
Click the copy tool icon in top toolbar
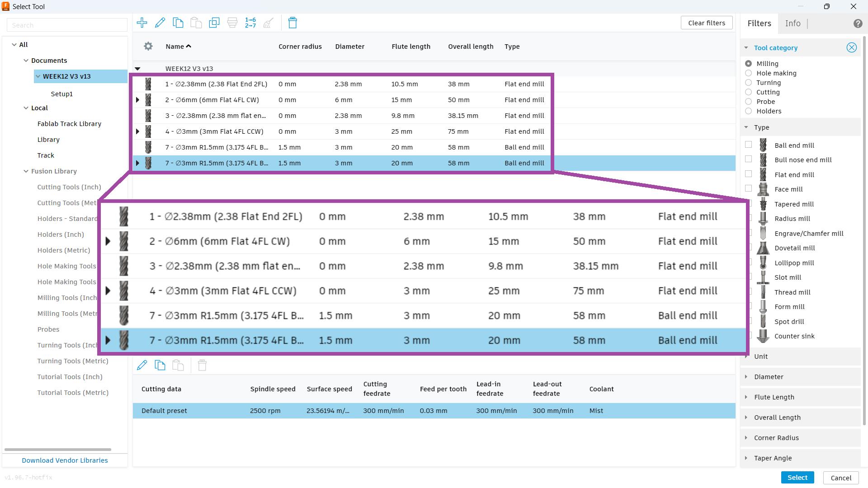coord(178,23)
